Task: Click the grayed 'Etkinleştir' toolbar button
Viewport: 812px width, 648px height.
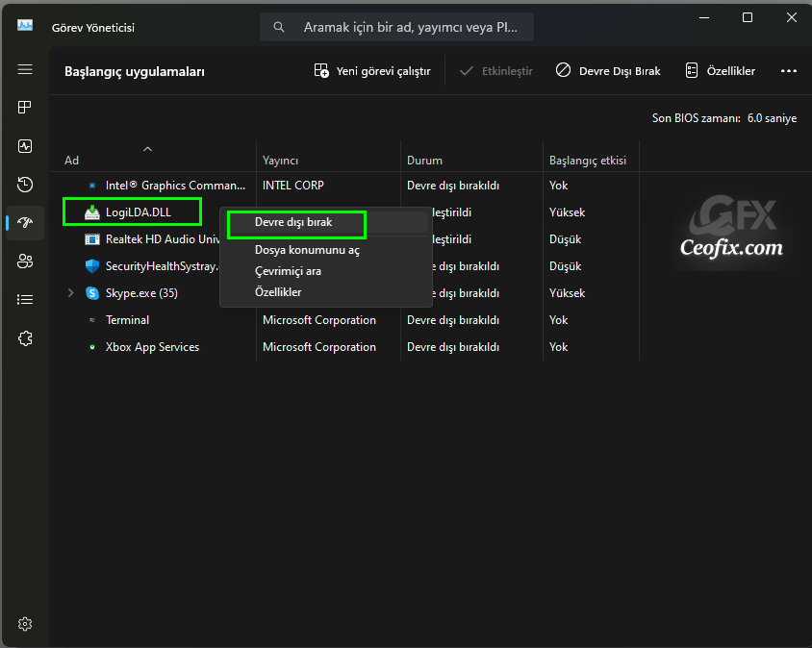Action: click(496, 71)
